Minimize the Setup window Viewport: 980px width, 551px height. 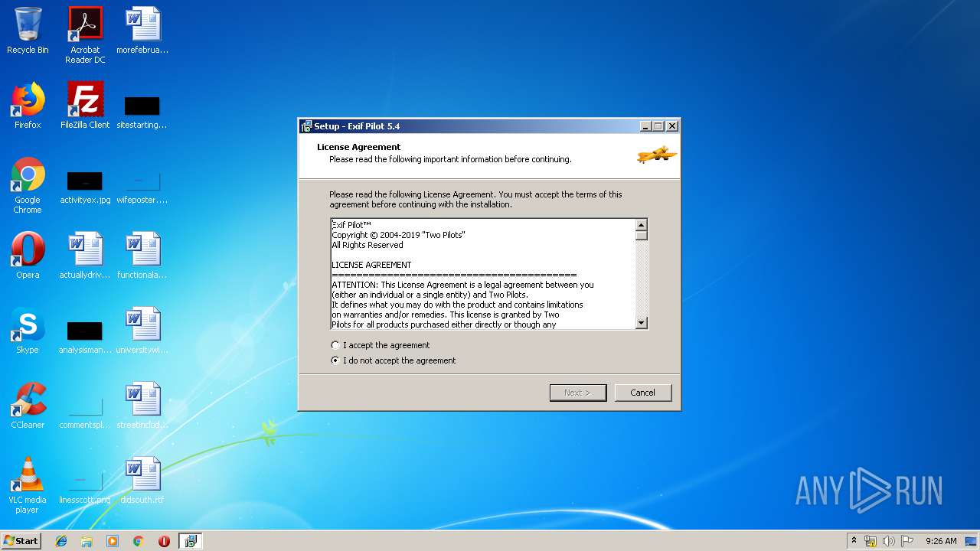point(645,126)
